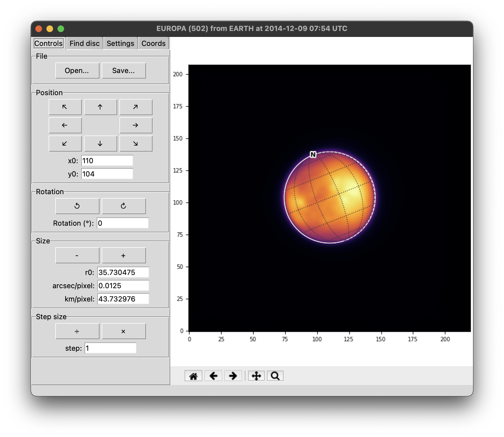Go to previous view using back arrow icon
Viewport: 504px width, 437px height.
pos(213,375)
